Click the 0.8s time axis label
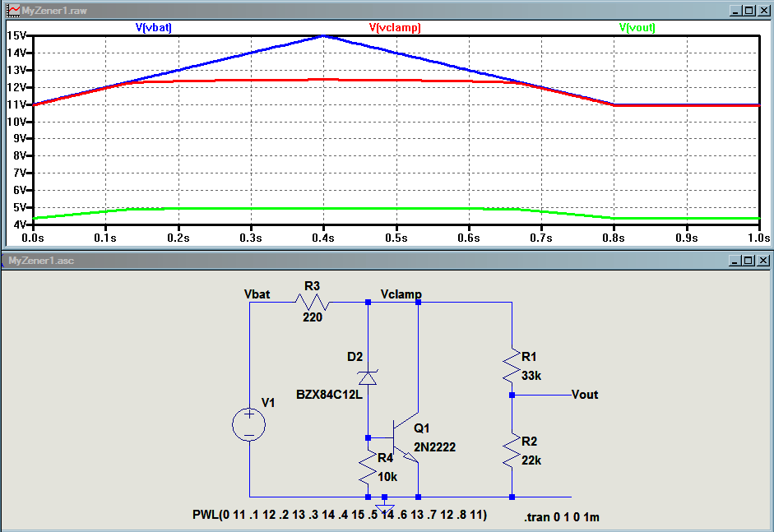774x532 pixels. tap(614, 238)
